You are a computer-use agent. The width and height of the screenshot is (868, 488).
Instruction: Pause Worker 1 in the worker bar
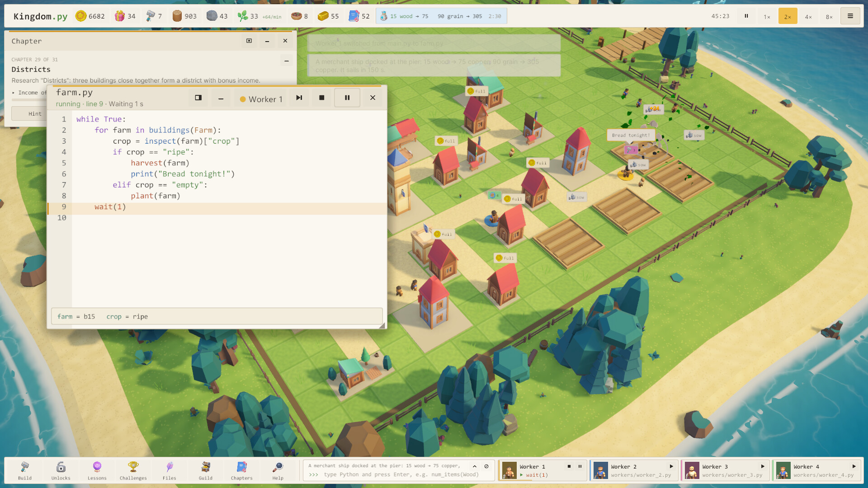pyautogui.click(x=580, y=466)
